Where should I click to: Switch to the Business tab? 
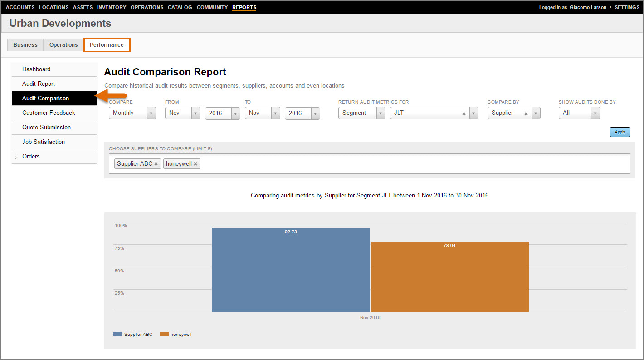25,45
